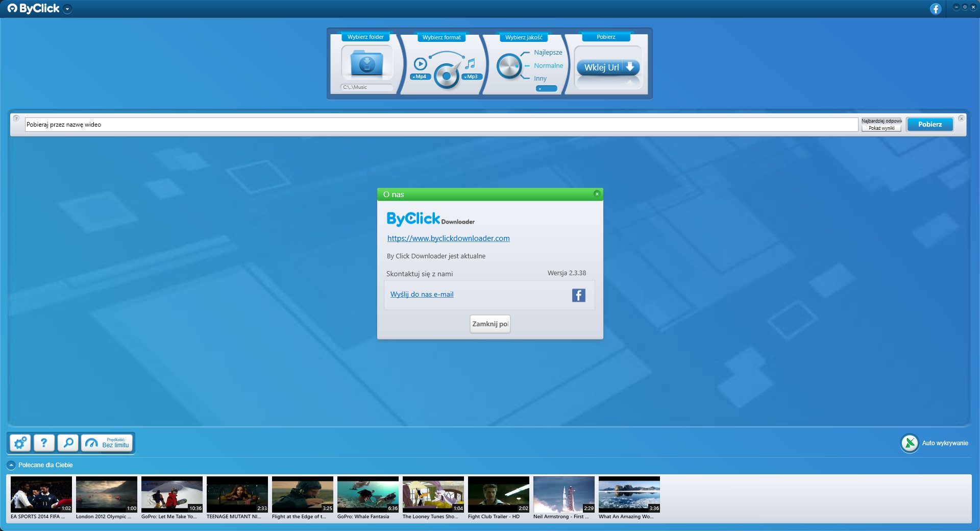Screen dimensions: 980x531
Task: Choose Inny quality option
Action: (x=540, y=79)
